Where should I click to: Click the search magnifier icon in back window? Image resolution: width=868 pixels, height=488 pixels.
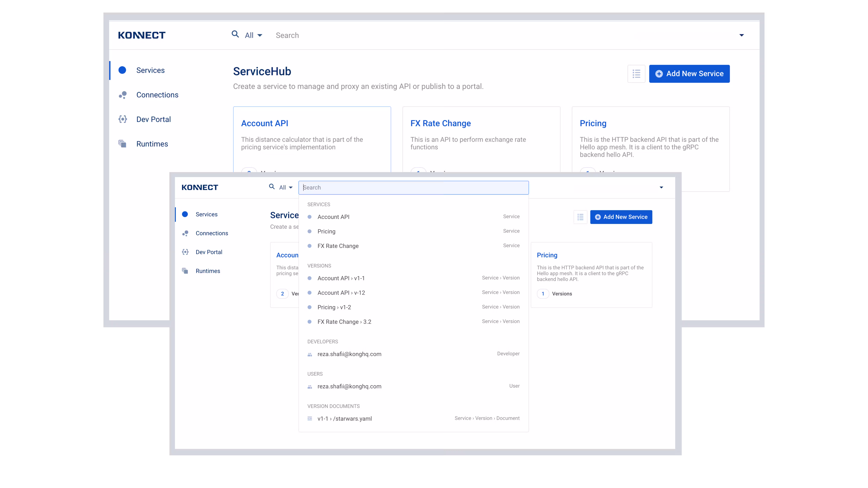click(235, 34)
